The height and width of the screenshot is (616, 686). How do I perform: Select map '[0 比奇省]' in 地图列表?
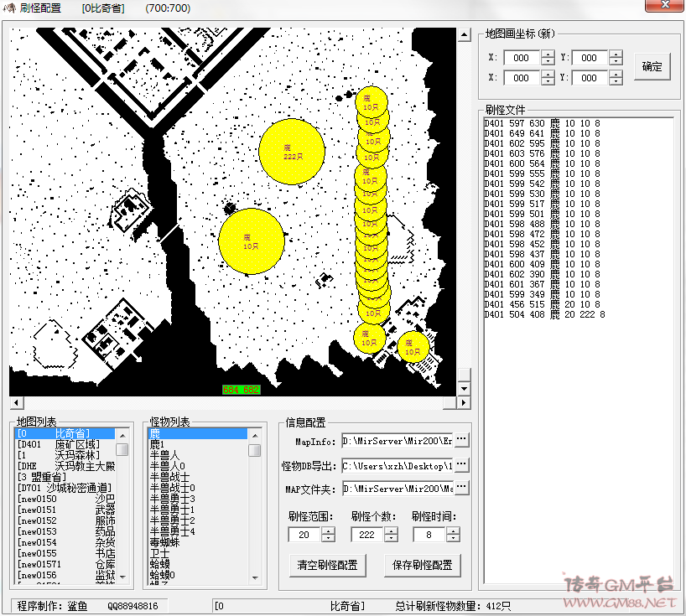pyautogui.click(x=65, y=433)
